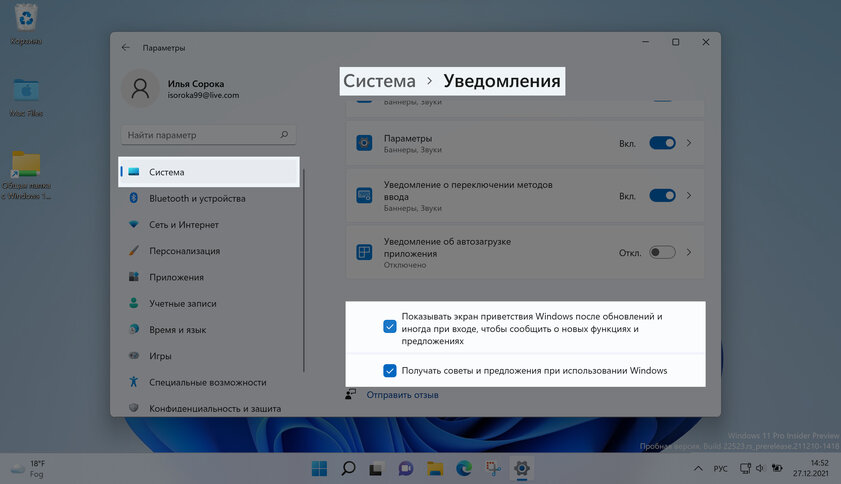Toggle input method switch notification off
The width and height of the screenshot is (841, 484).
662,195
